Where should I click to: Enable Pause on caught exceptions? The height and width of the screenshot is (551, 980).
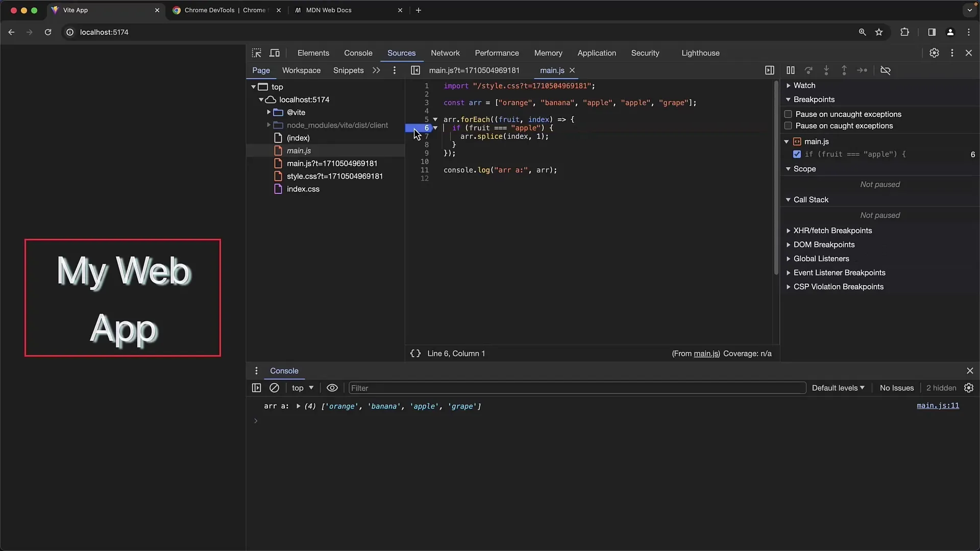point(788,126)
